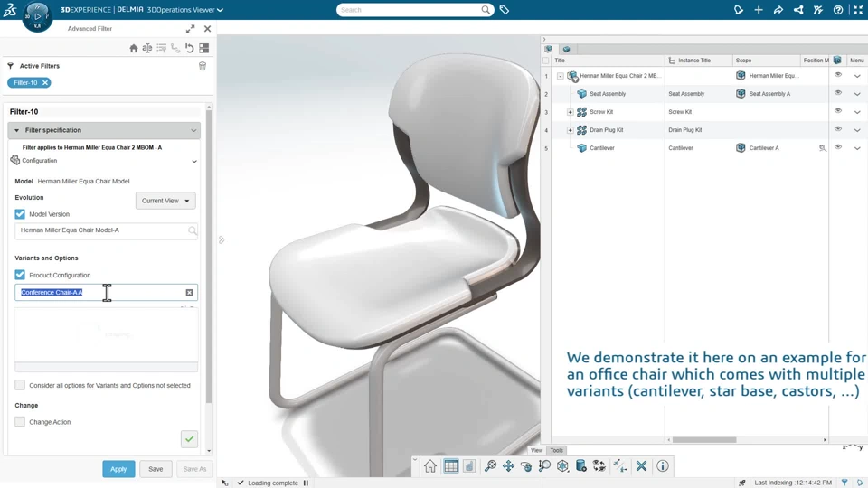This screenshot has height=488, width=868.
Task: Open the 3DOperations Viewer app dropdown
Action: tap(221, 10)
